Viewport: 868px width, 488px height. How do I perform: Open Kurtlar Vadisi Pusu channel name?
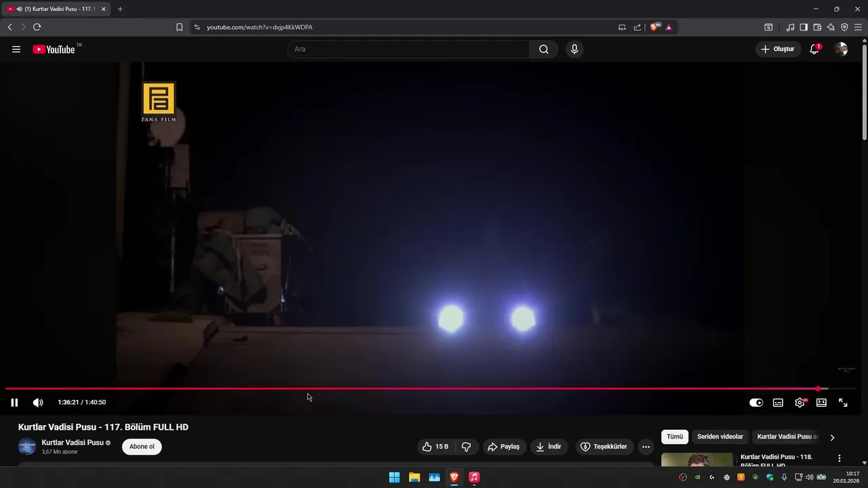click(73, 443)
